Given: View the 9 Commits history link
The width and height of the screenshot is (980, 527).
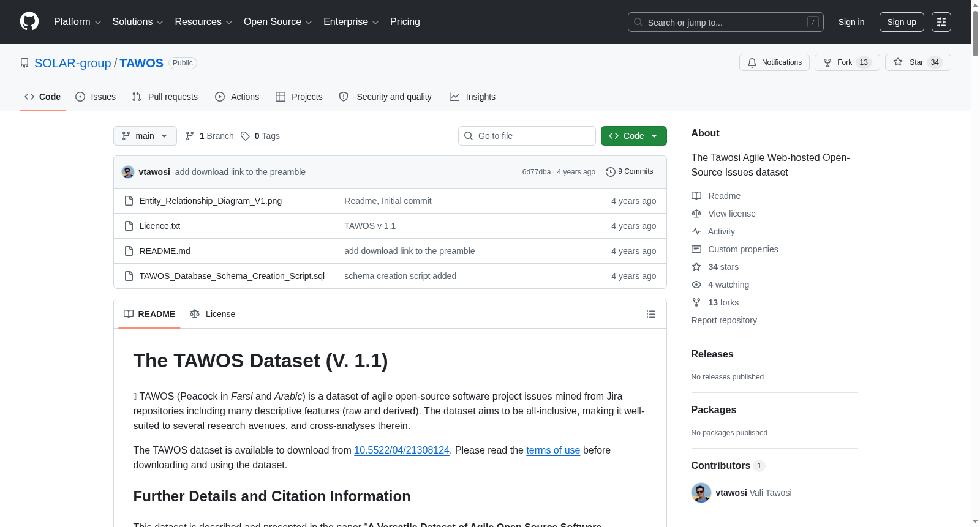Looking at the screenshot, I should point(630,172).
